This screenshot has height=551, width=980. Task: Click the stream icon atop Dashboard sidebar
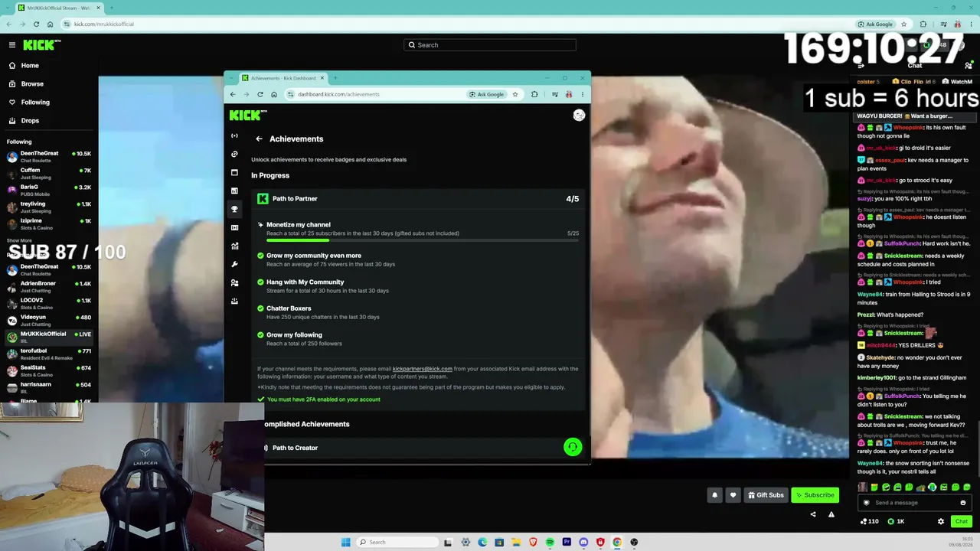(235, 135)
